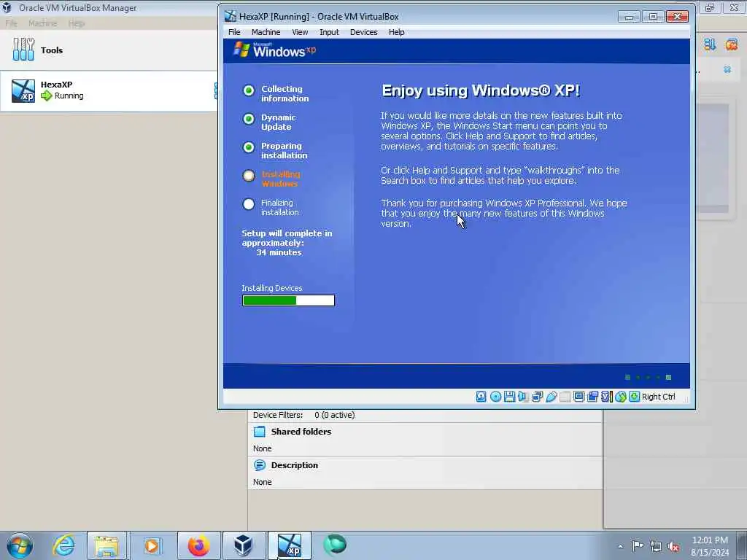This screenshot has width=747, height=560.
Task: Open Tools in VirtualBox Manager
Action: point(109,50)
